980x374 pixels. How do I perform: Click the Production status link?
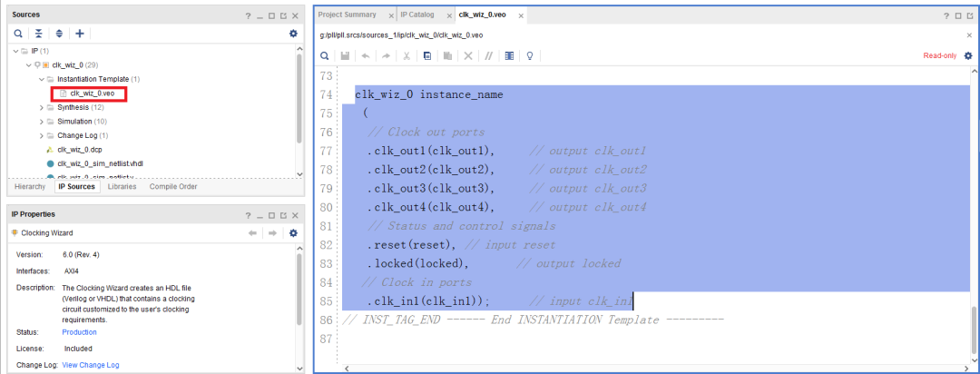coord(79,332)
